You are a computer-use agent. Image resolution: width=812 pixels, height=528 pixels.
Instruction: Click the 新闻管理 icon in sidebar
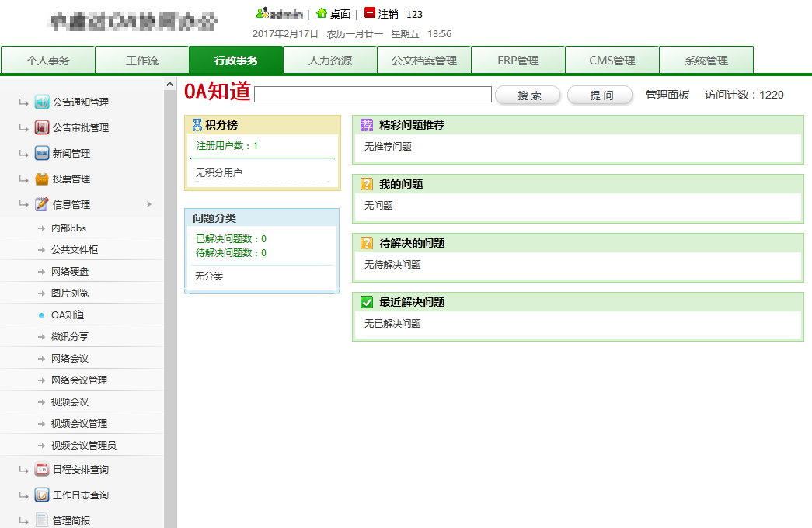[x=42, y=154]
